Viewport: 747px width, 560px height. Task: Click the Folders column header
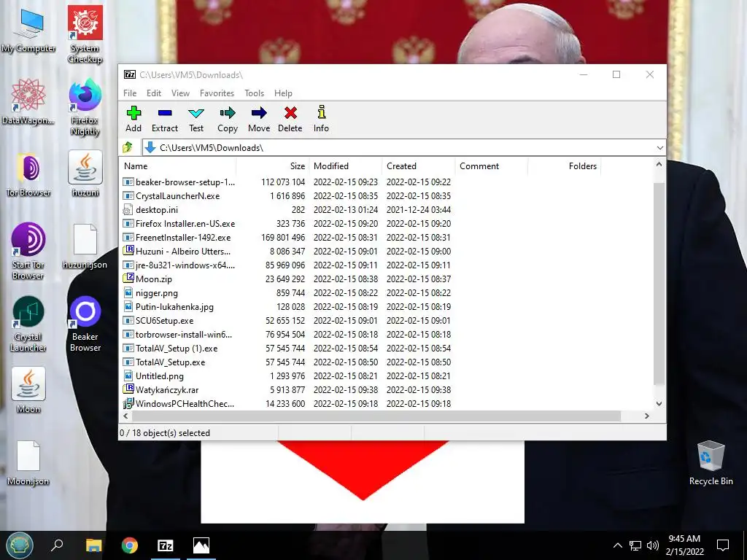coord(565,166)
